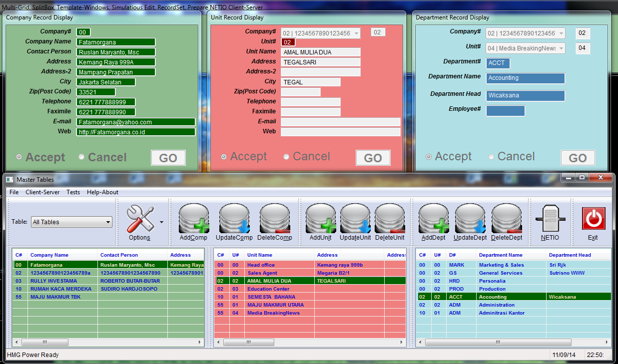Choose Cancel radio in Department Record Display
618x364 pixels.
click(491, 157)
